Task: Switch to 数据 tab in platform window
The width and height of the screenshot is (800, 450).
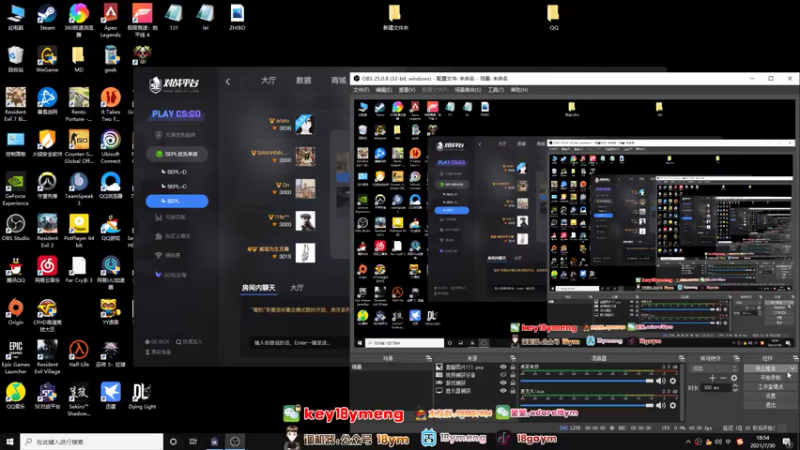Action: pos(304,81)
